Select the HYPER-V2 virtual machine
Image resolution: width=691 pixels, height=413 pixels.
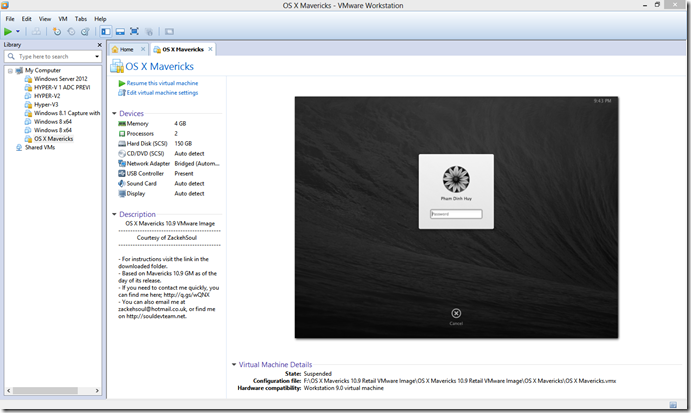47,96
